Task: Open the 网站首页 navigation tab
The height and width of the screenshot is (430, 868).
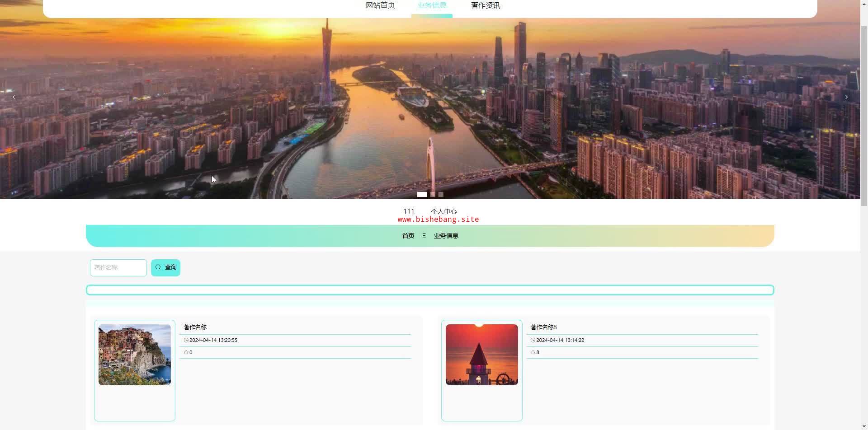Action: 380,5
